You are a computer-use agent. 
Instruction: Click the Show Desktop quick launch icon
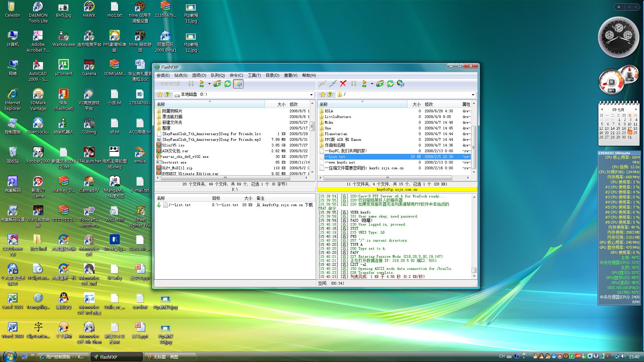[24, 357]
